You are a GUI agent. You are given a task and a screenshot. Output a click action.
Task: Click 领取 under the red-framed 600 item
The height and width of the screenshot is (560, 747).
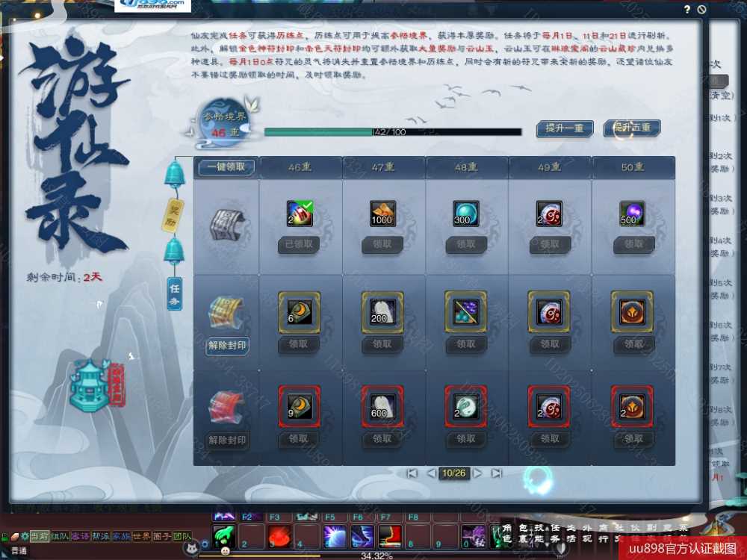pyautogui.click(x=382, y=438)
